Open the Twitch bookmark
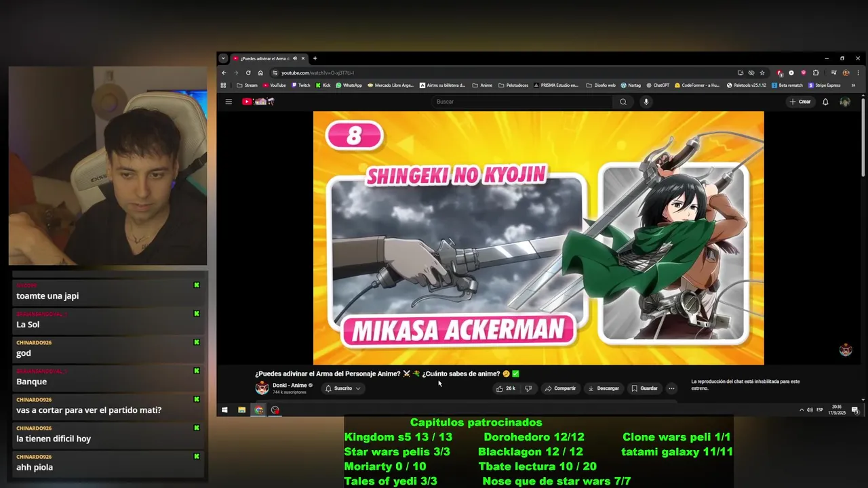The width and height of the screenshot is (868, 488). click(x=300, y=85)
